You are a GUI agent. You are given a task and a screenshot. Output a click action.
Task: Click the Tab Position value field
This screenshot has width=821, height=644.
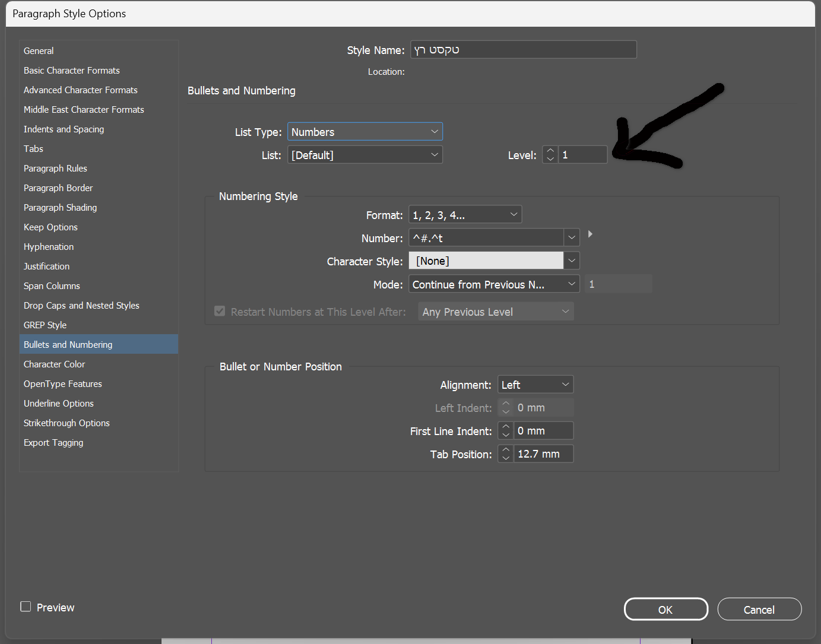click(x=544, y=454)
